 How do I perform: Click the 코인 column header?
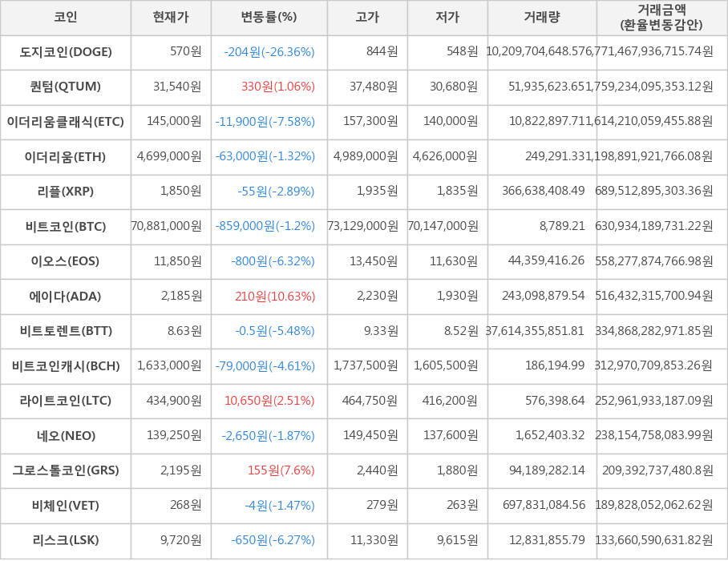point(65,18)
